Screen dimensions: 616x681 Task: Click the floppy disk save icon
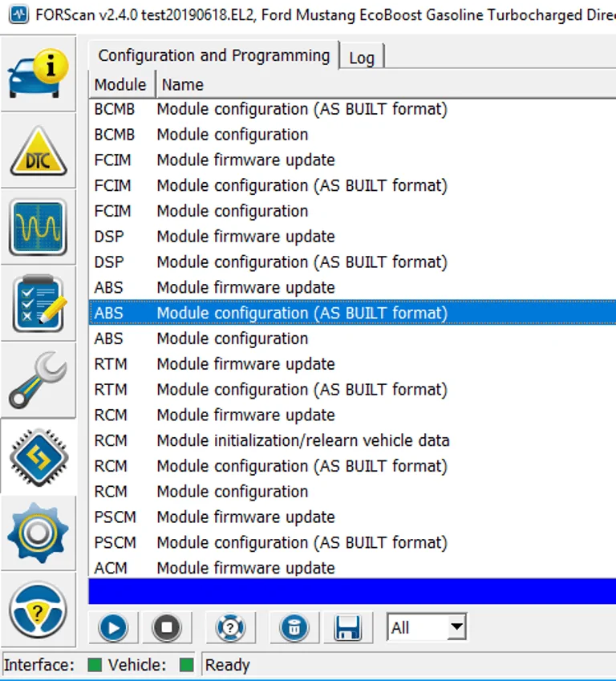[x=348, y=627]
